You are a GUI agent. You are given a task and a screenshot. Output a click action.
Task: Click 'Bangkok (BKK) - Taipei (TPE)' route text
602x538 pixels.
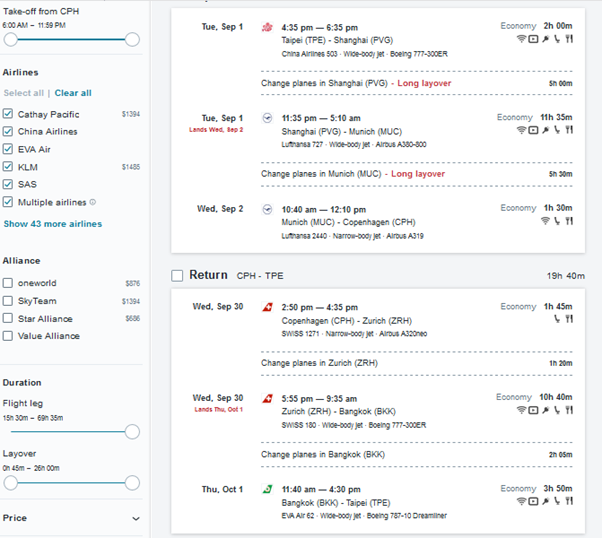pyautogui.click(x=336, y=503)
